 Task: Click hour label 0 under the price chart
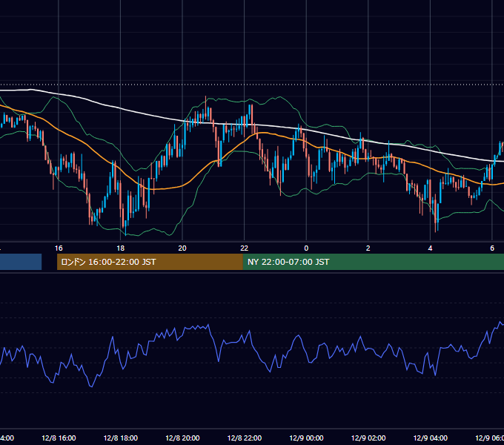tap(306, 248)
